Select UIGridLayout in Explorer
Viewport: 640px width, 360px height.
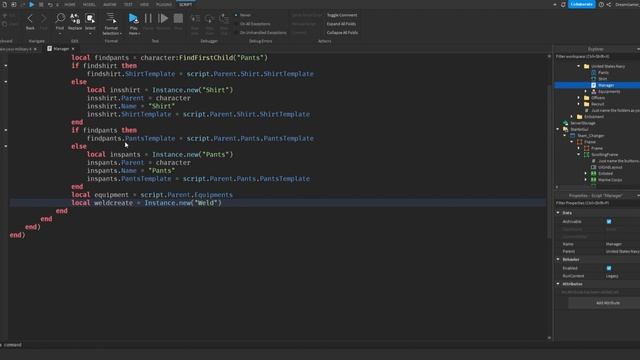pyautogui.click(x=610, y=167)
